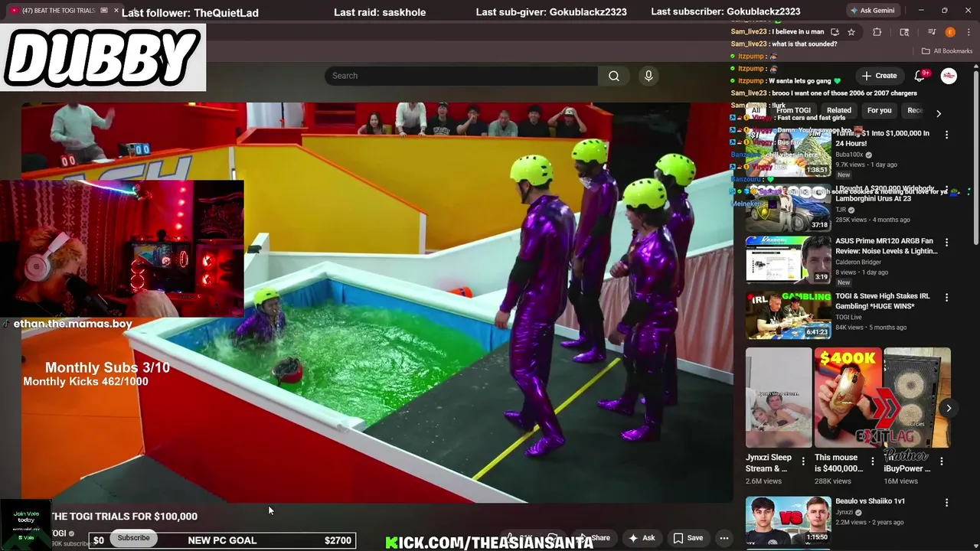This screenshot has height=551, width=980.
Task: Open Beaulo vs Shaiiko 1v1 video title
Action: click(x=870, y=501)
